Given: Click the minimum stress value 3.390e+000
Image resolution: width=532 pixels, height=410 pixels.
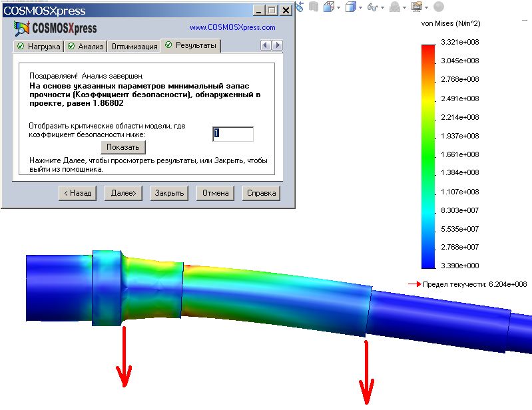Looking at the screenshot, I should pyautogui.click(x=459, y=266).
